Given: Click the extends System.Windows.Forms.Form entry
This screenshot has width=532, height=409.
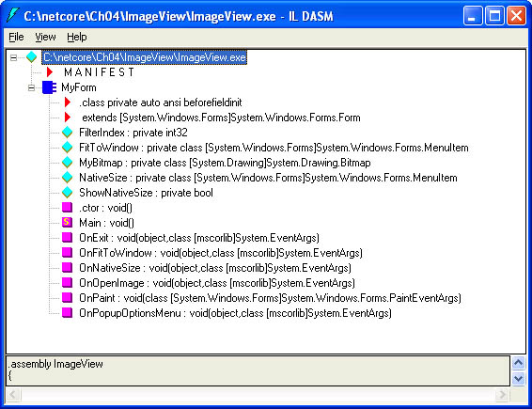Looking at the screenshot, I should [x=221, y=118].
